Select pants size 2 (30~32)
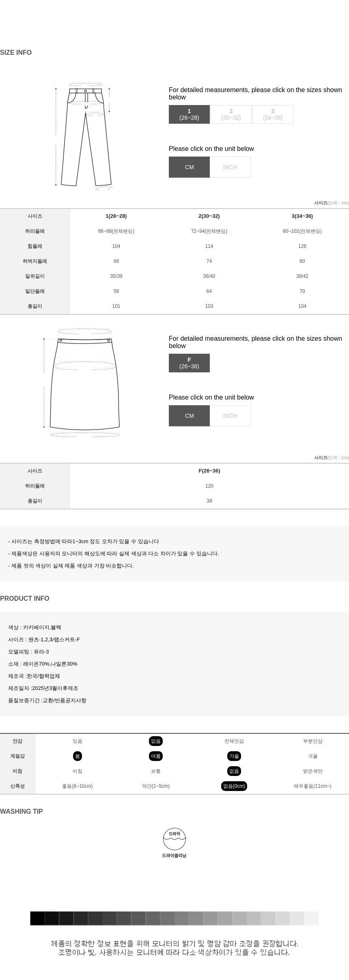The image size is (349, 980). click(x=231, y=114)
